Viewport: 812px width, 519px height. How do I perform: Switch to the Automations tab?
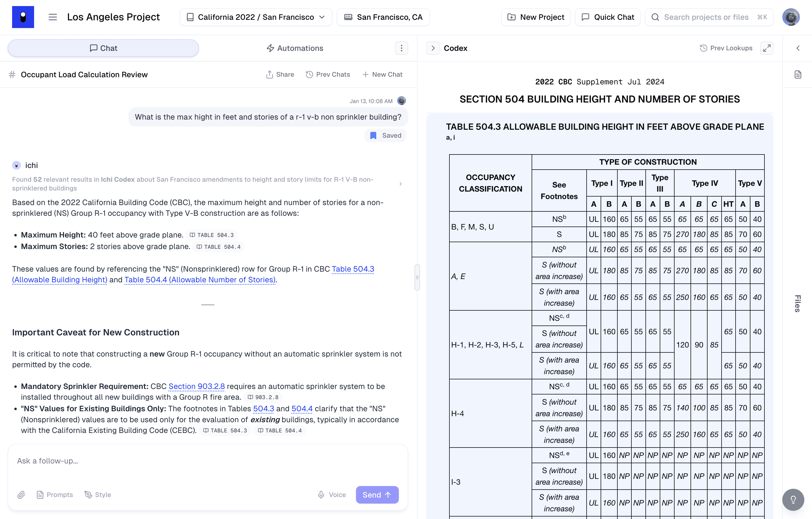click(295, 48)
